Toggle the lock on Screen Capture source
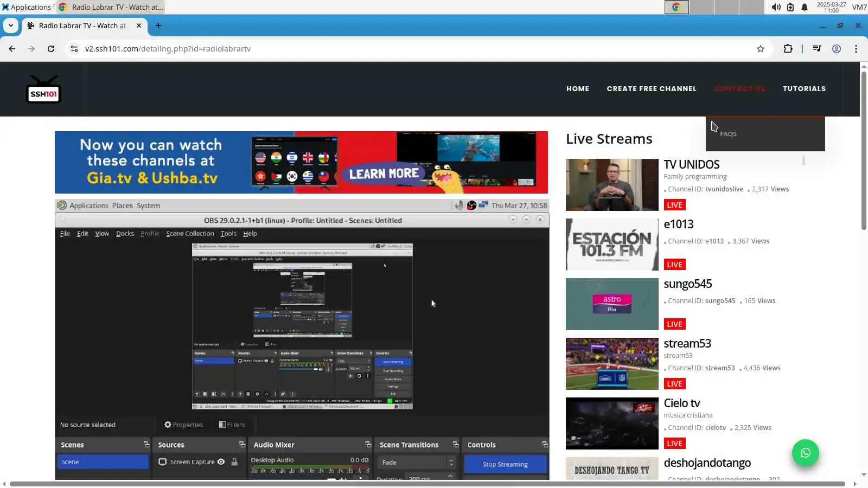Viewport: 868px width, 488px height. (x=234, y=462)
